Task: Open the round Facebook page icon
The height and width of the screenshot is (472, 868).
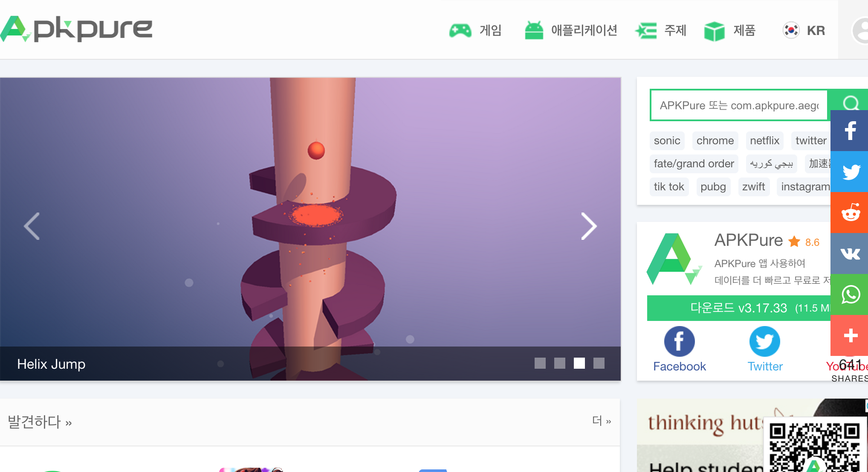Action: (x=679, y=341)
